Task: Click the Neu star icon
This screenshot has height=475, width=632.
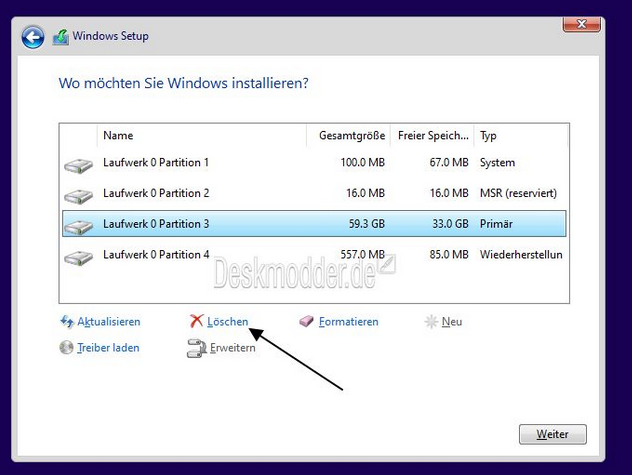Action: [x=431, y=321]
